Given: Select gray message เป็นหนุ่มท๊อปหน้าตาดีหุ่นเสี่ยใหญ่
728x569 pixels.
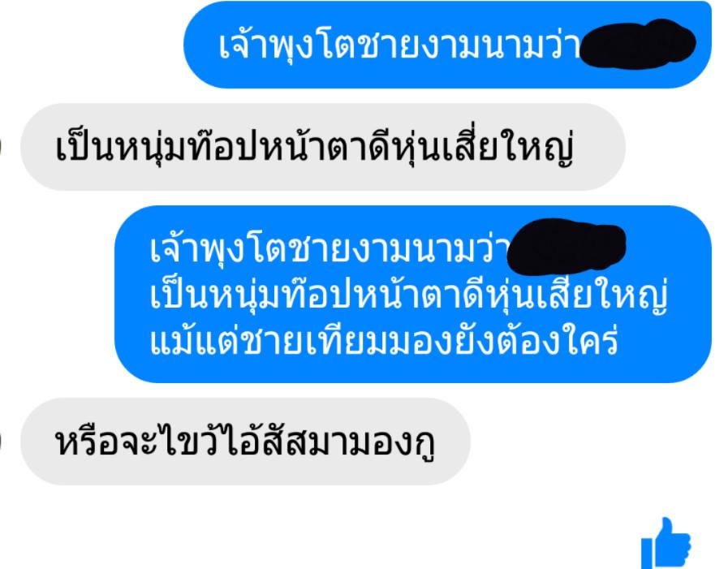Looking at the screenshot, I should point(323,147).
